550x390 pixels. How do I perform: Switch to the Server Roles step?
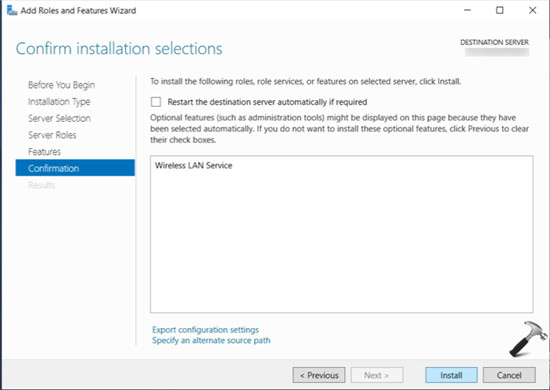52,135
